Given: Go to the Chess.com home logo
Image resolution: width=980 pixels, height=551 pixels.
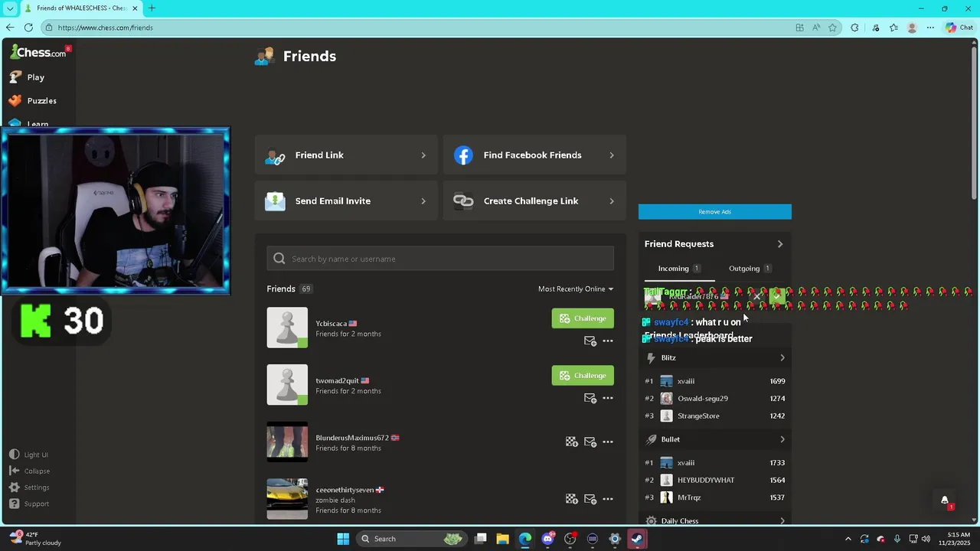Looking at the screenshot, I should (38, 52).
